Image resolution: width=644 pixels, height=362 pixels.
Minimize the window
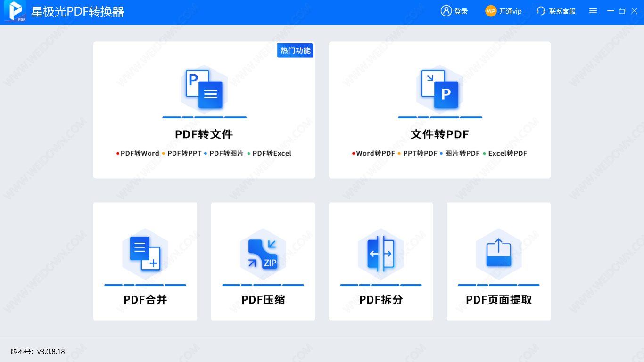click(x=611, y=11)
